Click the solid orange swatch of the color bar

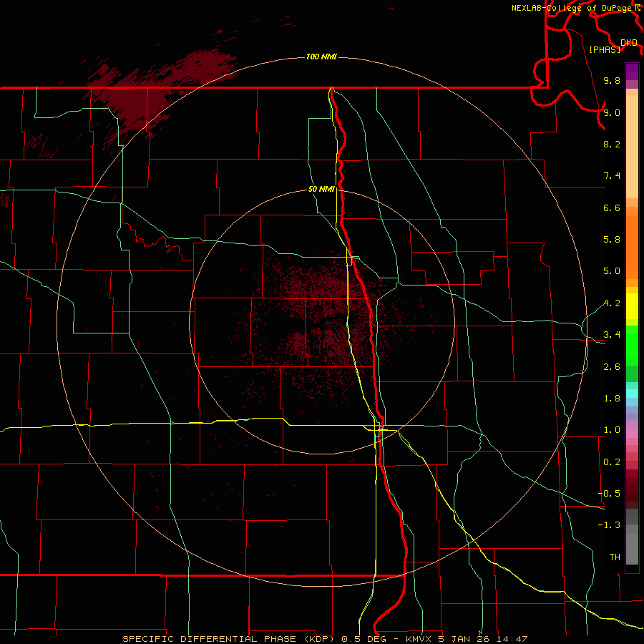632,246
